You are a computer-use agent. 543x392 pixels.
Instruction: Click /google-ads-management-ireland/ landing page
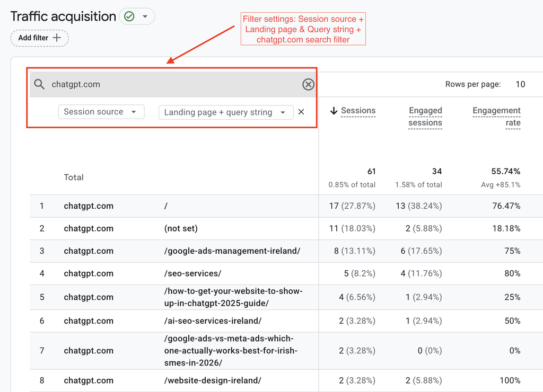(232, 251)
